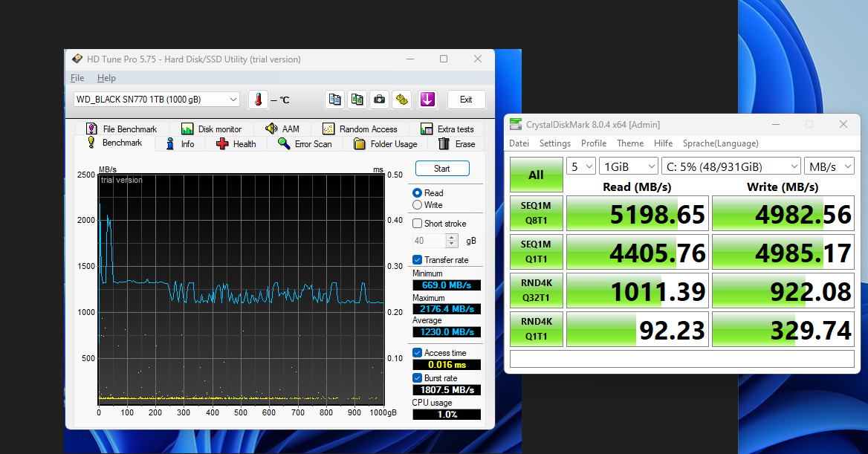Select the Benchmark tab
The image size is (868, 454).
[115, 143]
